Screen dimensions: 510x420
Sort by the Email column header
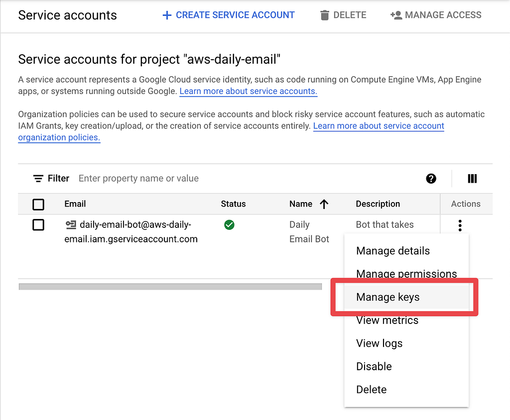click(x=75, y=204)
